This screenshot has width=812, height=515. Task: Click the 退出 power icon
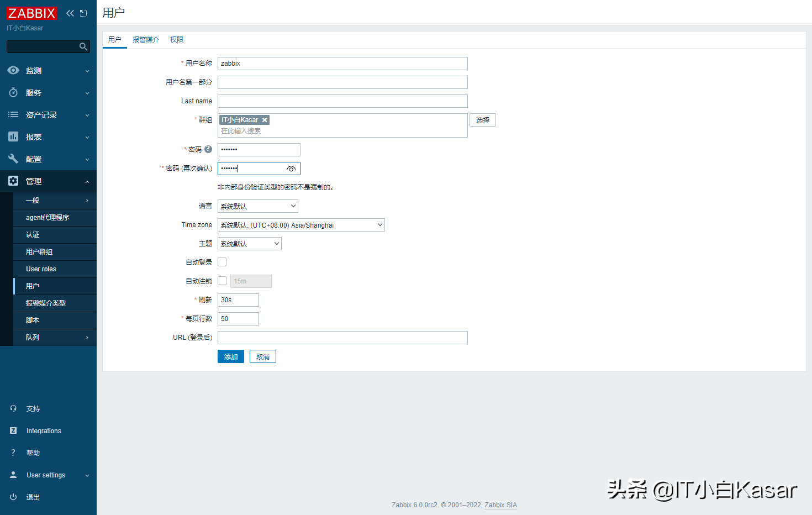(x=13, y=497)
